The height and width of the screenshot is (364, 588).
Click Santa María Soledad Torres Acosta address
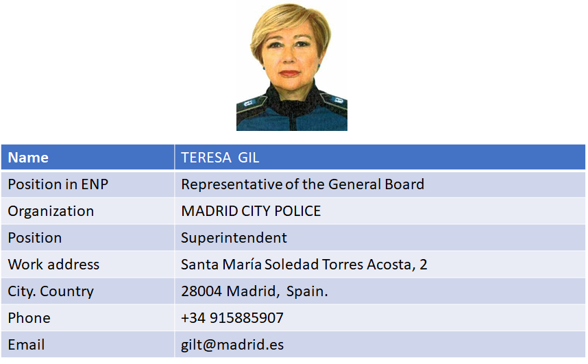pyautogui.click(x=304, y=265)
